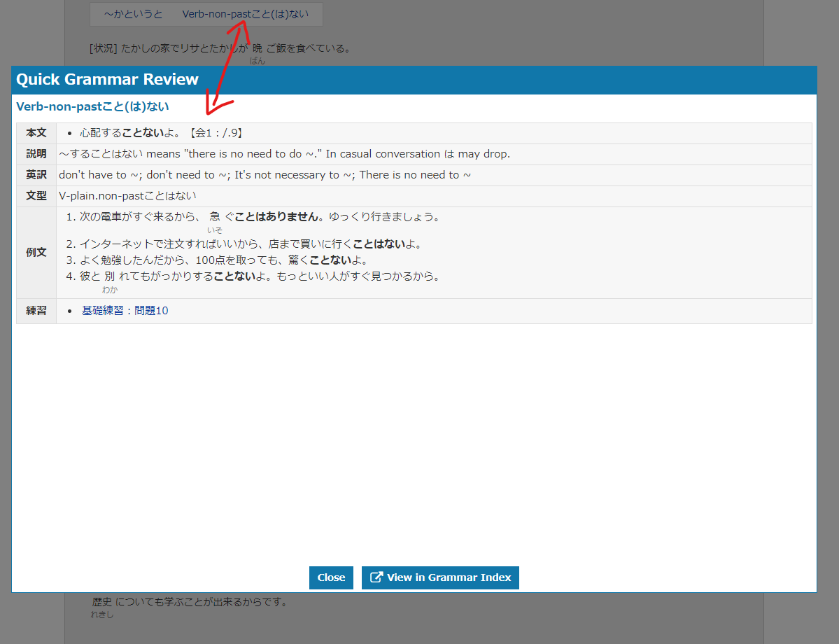Click the 練習 row header cell
839x644 pixels.
[36, 311]
